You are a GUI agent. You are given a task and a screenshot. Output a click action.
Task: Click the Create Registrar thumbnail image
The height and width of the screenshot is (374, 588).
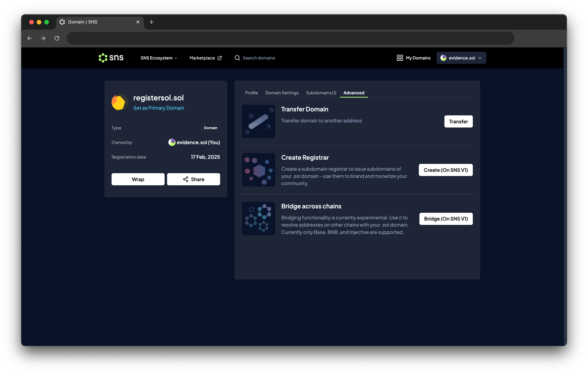point(258,170)
